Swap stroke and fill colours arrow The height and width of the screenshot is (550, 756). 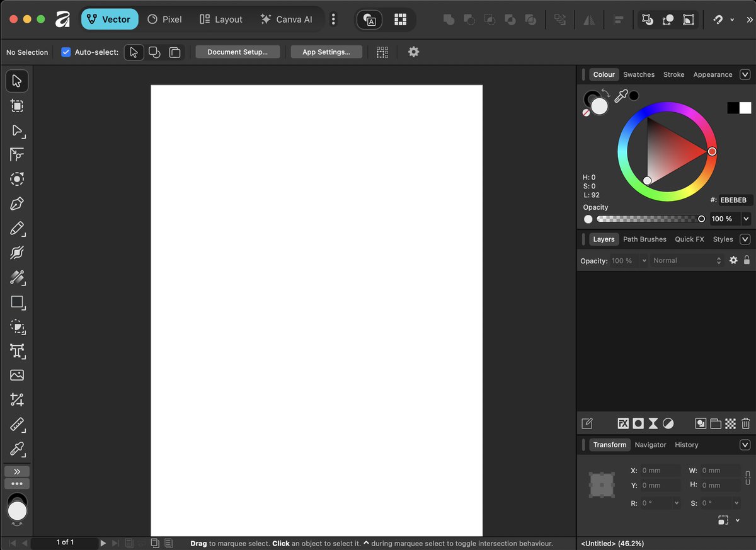pos(605,93)
